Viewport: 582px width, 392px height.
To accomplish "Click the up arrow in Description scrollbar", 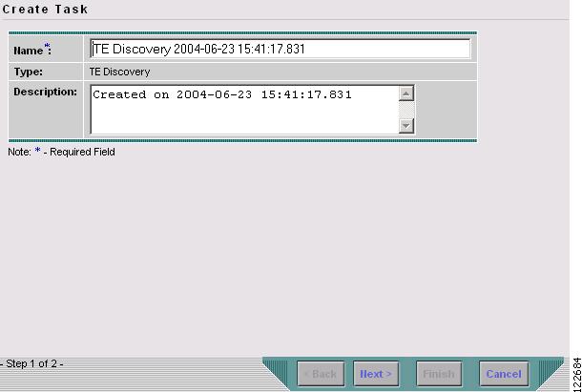I will pos(406,93).
